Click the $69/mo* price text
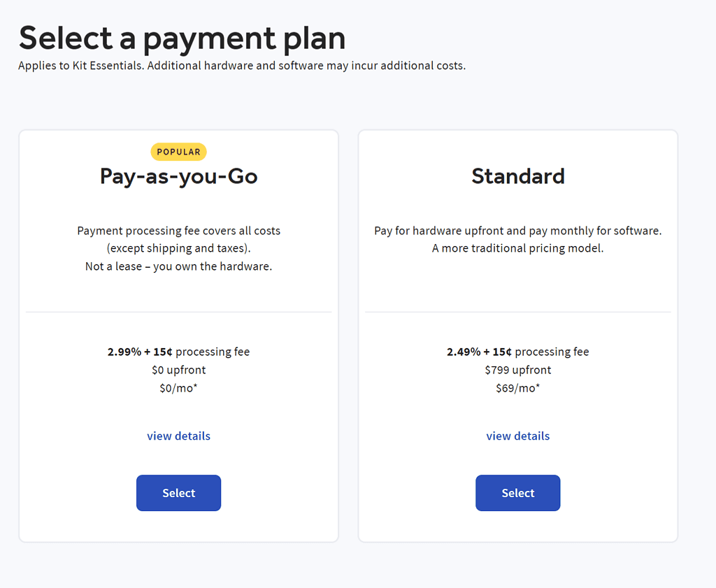The width and height of the screenshot is (716, 588). point(517,388)
